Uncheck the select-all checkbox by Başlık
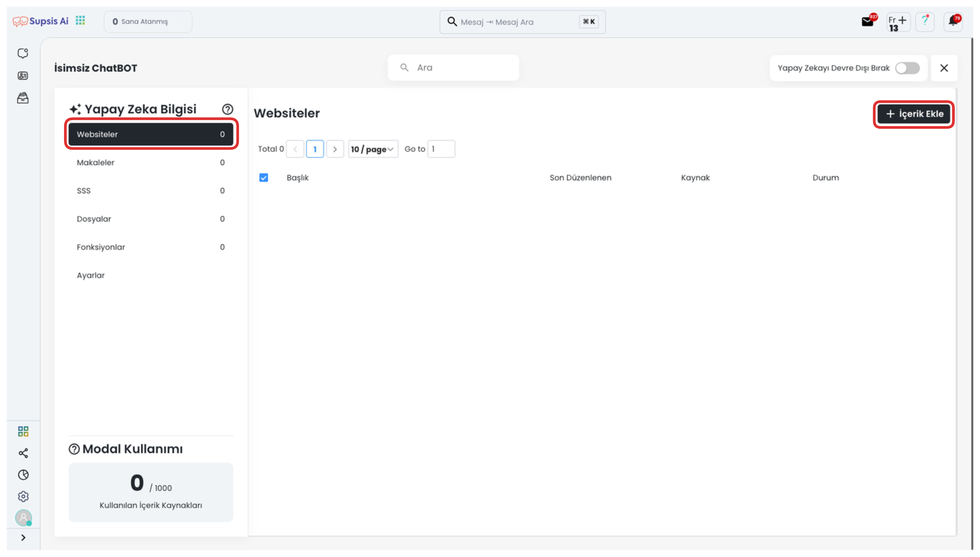 pyautogui.click(x=264, y=178)
